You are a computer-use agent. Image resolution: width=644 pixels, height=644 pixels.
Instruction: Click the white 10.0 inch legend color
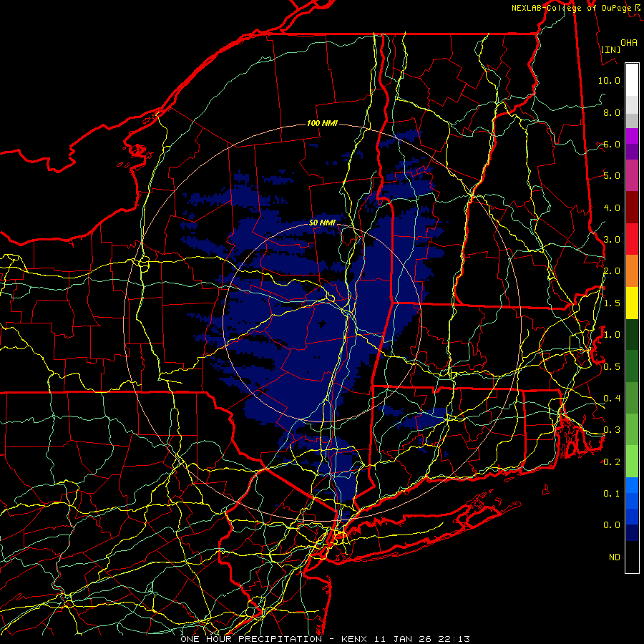coord(632,80)
